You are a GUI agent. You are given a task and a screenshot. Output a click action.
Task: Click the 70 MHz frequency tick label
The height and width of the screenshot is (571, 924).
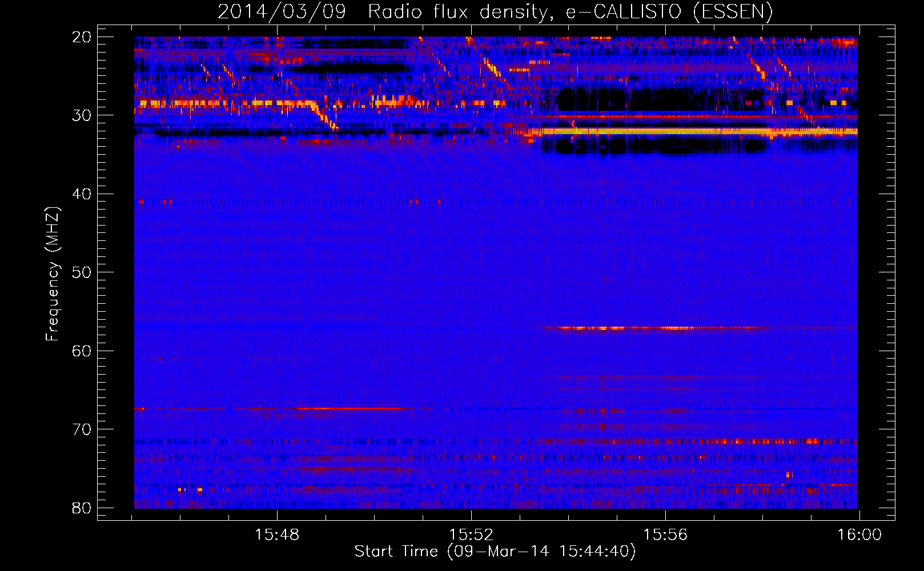[82, 429]
